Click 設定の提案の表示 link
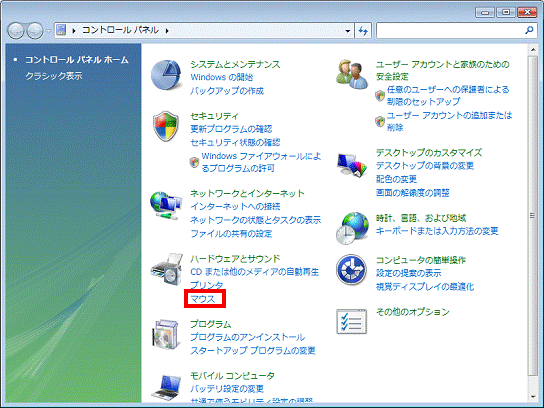 [409, 273]
